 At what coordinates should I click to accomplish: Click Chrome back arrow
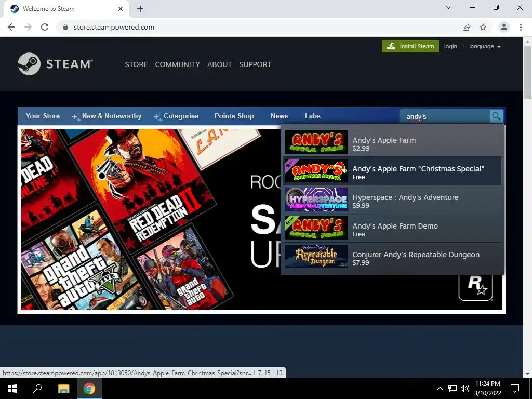coord(11,27)
